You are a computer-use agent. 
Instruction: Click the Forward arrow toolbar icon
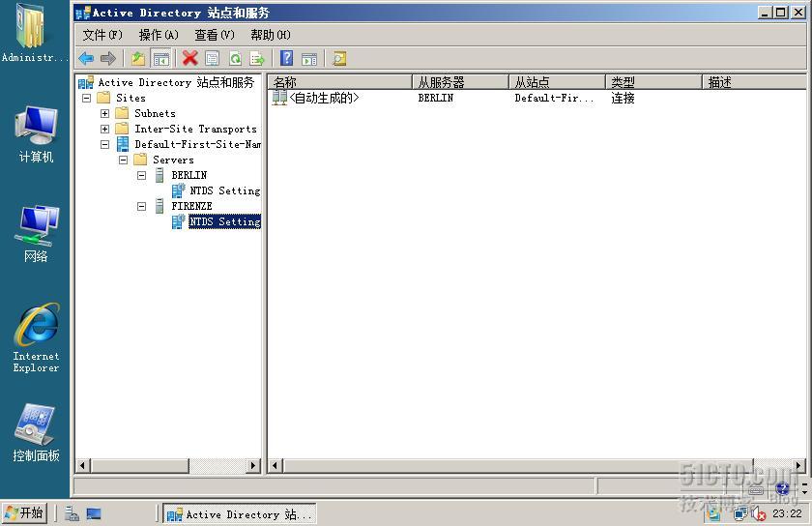(107, 59)
